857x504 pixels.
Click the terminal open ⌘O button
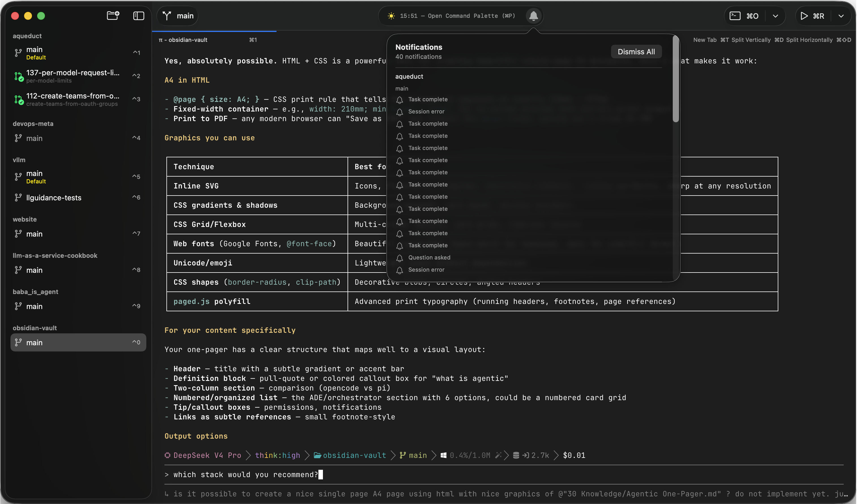pyautogui.click(x=744, y=16)
